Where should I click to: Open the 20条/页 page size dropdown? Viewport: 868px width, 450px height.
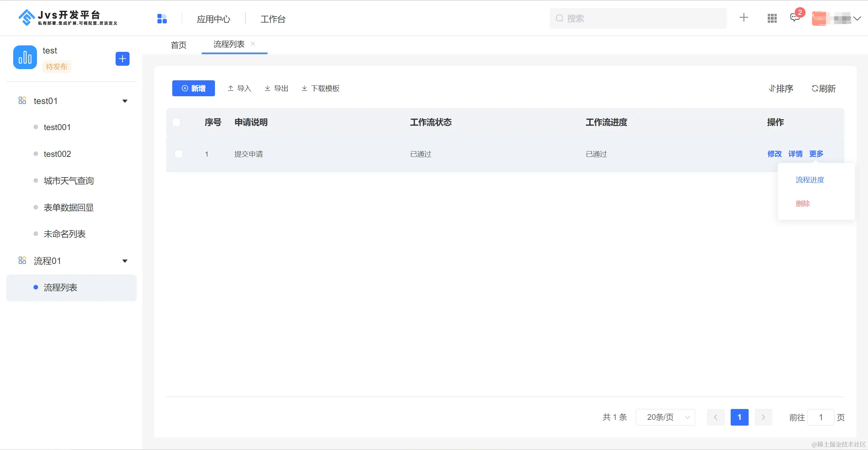point(665,417)
